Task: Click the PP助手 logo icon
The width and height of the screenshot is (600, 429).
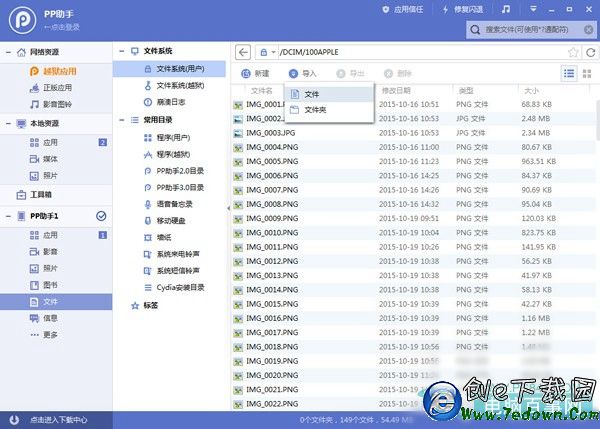Action: pyautogui.click(x=23, y=20)
